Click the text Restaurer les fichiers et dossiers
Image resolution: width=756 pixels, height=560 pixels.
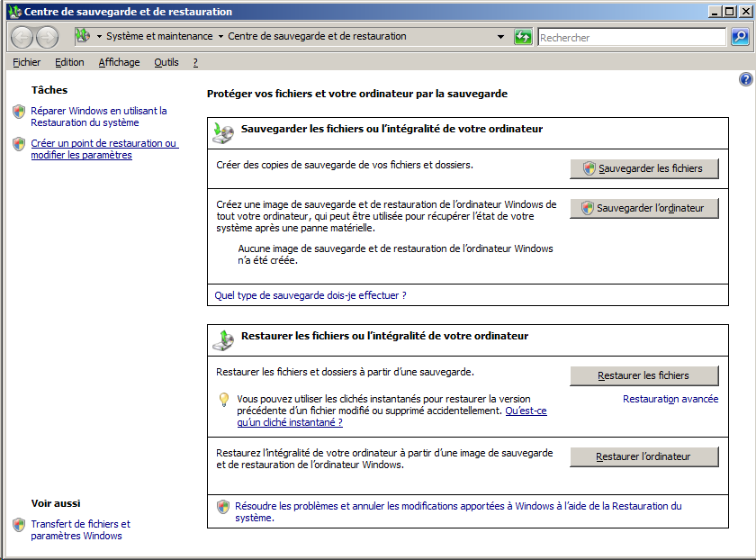(346, 372)
